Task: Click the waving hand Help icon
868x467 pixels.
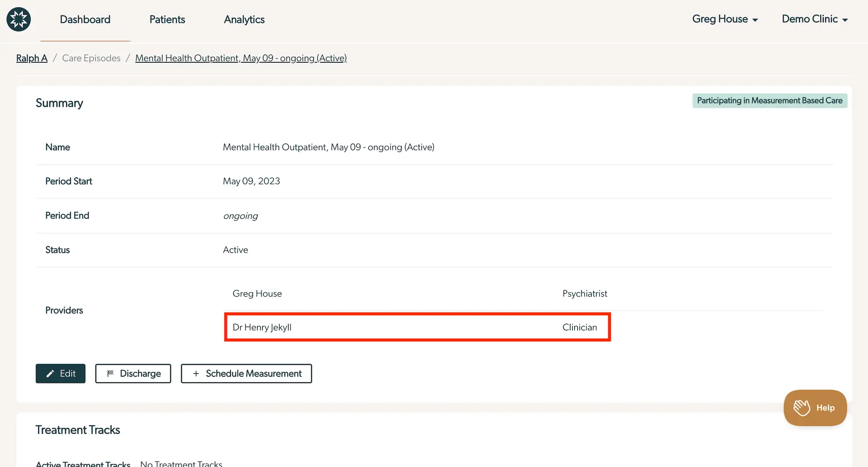Action: pos(802,407)
